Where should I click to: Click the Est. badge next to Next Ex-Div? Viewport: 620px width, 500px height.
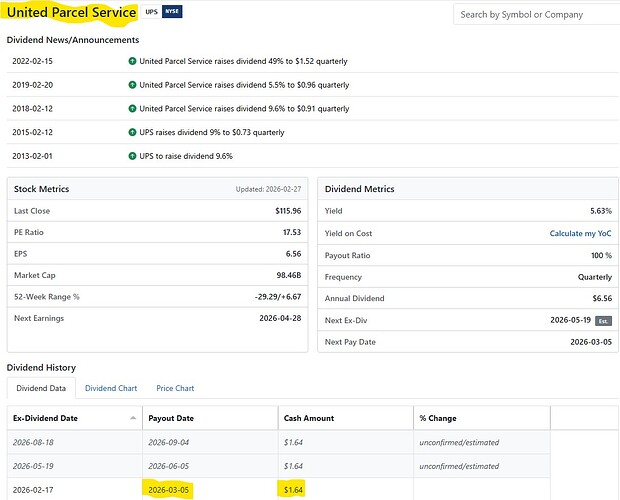click(603, 319)
